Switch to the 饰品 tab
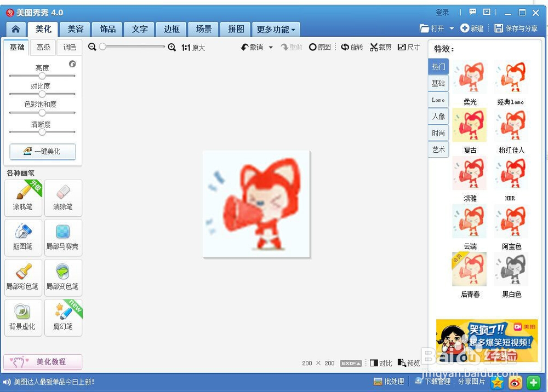This screenshot has height=392, width=548. click(x=107, y=29)
